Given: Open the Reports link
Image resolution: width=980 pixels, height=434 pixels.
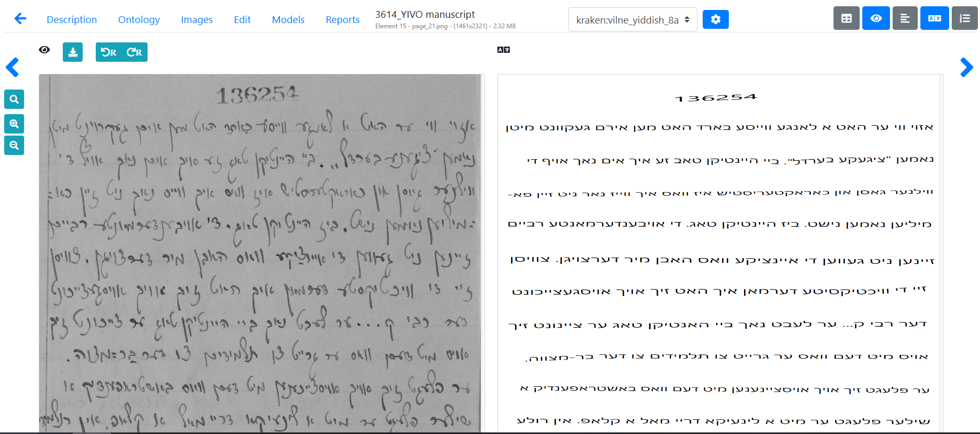Looking at the screenshot, I should 342,19.
